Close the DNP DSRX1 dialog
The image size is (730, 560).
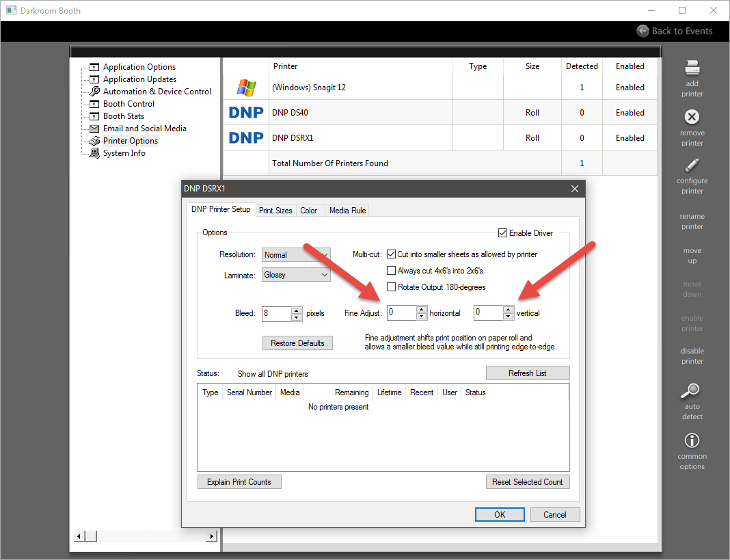pyautogui.click(x=575, y=189)
